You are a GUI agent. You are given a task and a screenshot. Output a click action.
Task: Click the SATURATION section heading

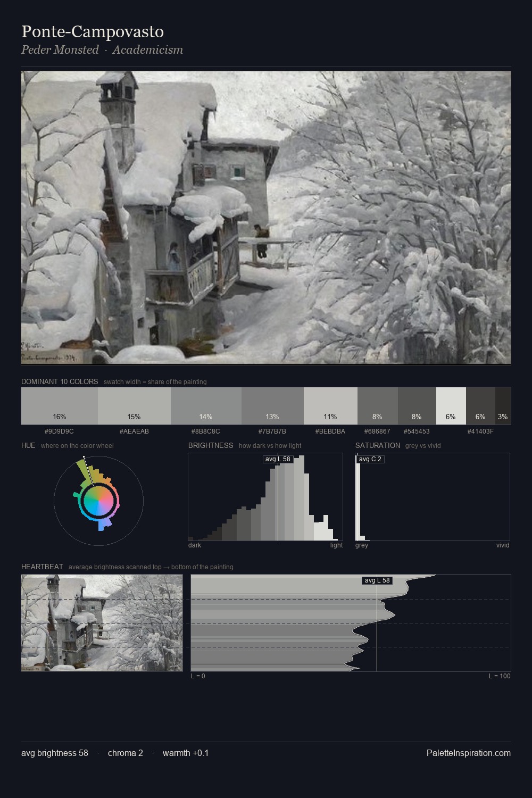tap(378, 446)
